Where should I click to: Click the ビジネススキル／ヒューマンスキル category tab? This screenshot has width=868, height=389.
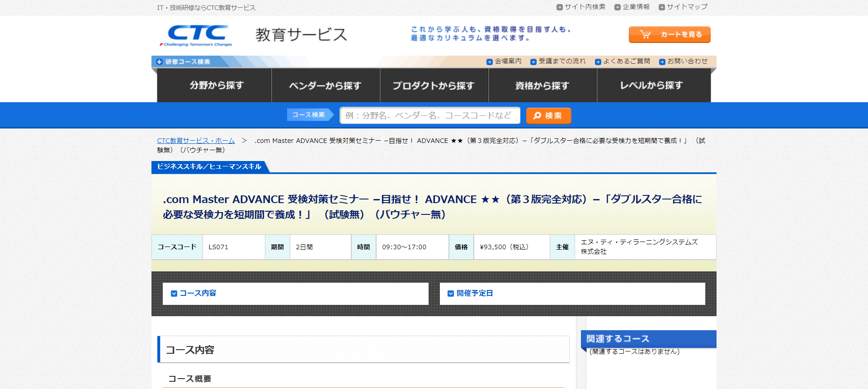click(x=210, y=166)
